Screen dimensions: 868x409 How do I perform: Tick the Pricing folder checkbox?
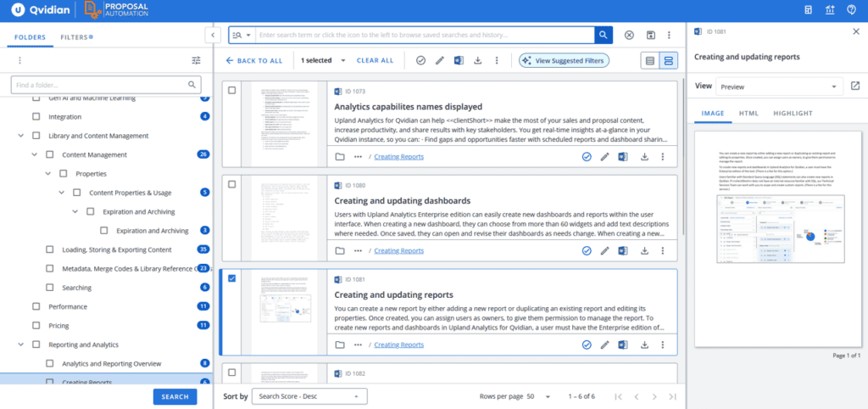[x=36, y=325]
